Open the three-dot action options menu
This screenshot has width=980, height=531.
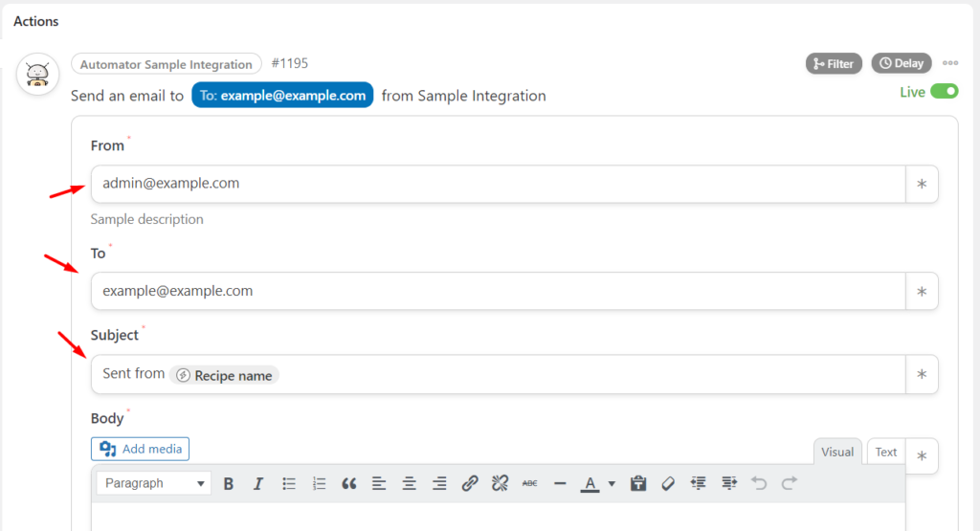pyautogui.click(x=950, y=63)
